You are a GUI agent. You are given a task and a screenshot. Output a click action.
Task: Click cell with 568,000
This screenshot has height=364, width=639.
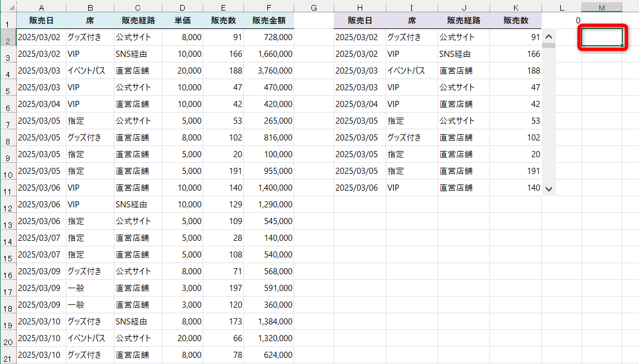[268, 271]
